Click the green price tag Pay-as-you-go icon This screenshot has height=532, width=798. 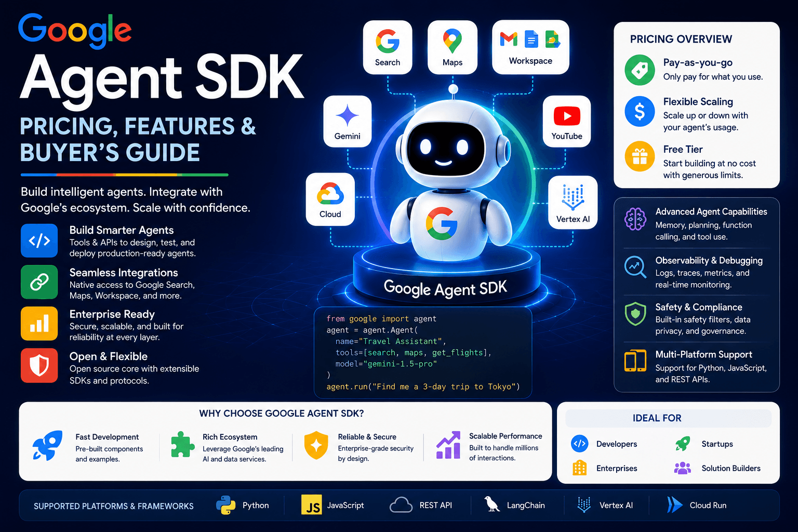coord(640,70)
